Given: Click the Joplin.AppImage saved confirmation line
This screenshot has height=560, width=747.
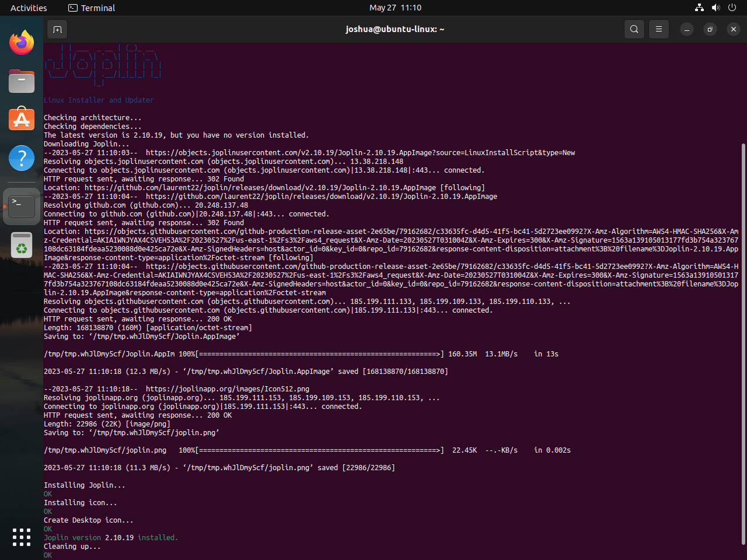Looking at the screenshot, I should tap(246, 372).
